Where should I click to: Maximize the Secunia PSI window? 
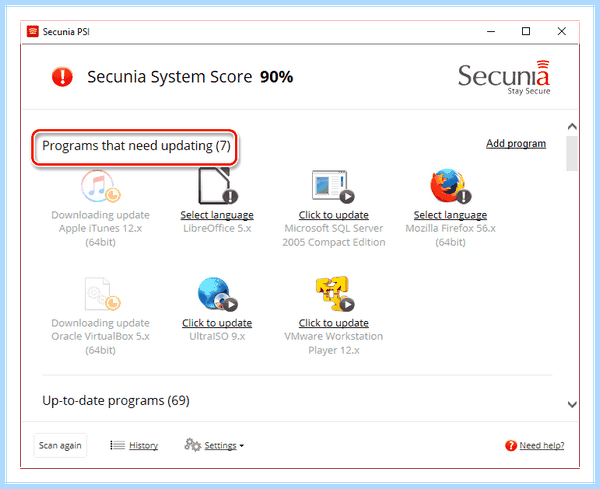[526, 31]
